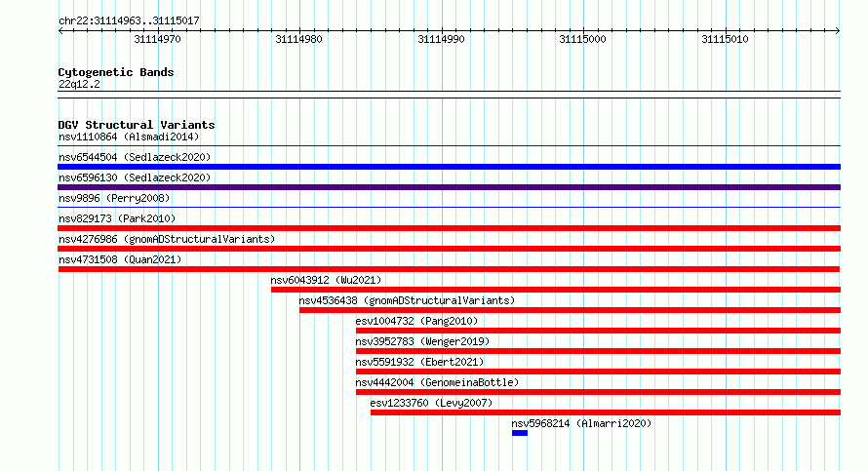868x471 pixels.
Task: Click the red esv1233760 variant bar
Action: 606,412
